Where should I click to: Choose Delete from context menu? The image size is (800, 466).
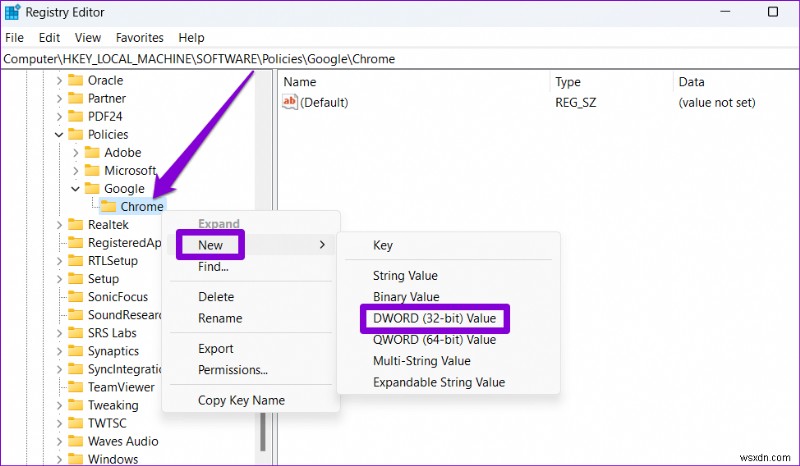coord(251,297)
